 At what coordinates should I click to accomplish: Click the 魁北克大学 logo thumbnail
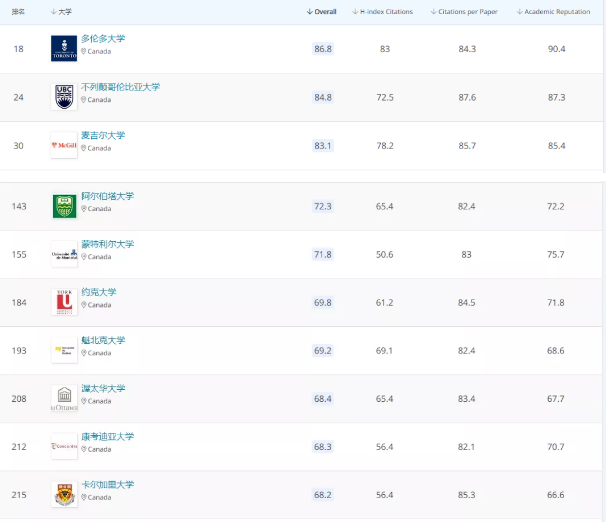click(64, 350)
